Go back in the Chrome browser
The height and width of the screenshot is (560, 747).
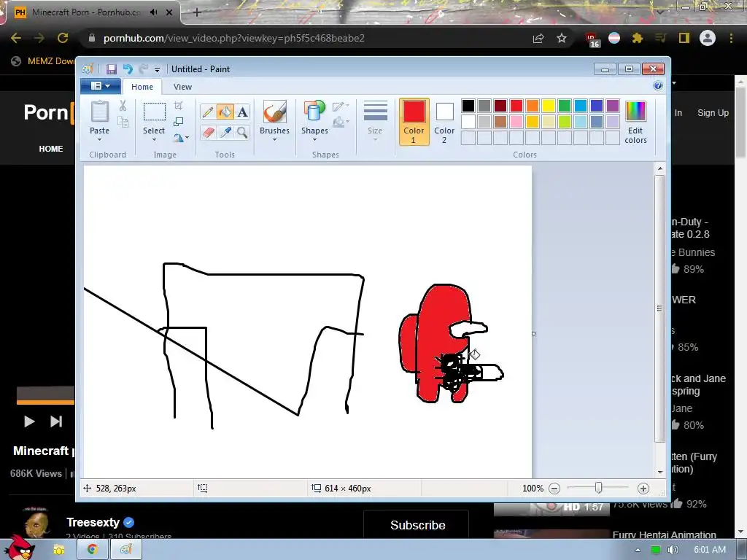(x=16, y=38)
